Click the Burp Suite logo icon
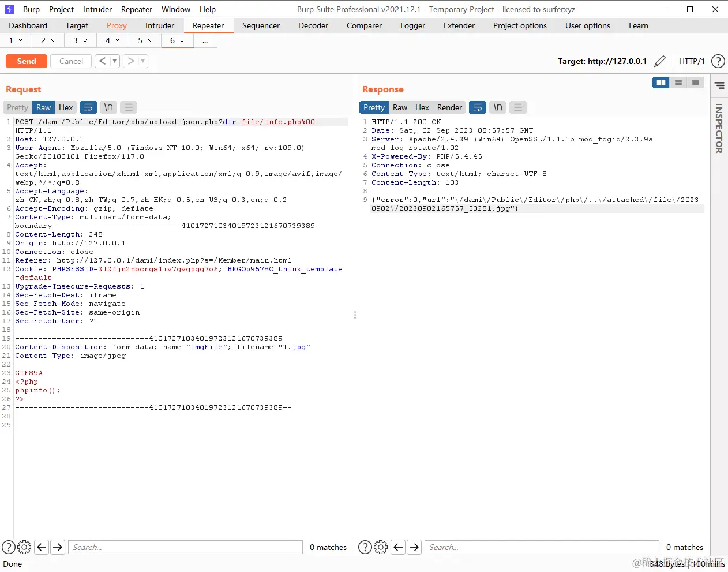 [9, 9]
